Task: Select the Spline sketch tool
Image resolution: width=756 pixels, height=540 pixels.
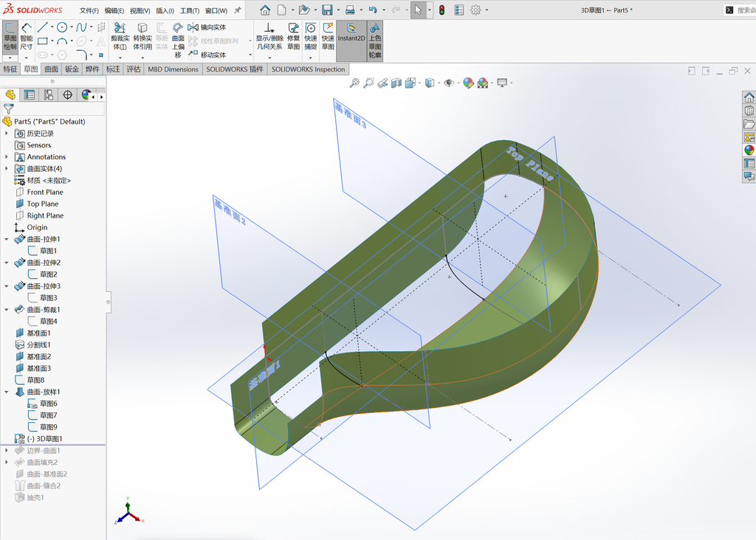Action: [81, 27]
